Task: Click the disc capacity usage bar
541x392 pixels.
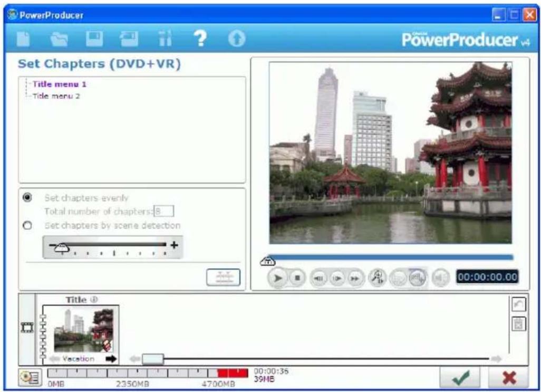Action: 148,373
